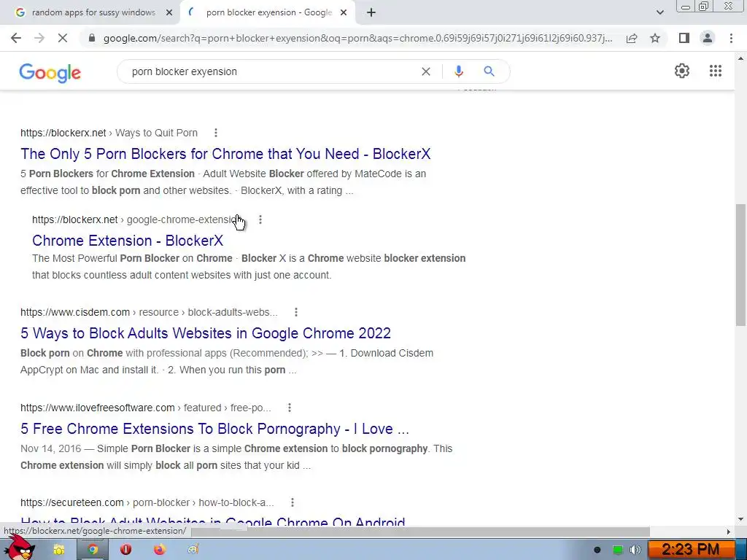Open options for the google-chrome-extension result

click(260, 219)
